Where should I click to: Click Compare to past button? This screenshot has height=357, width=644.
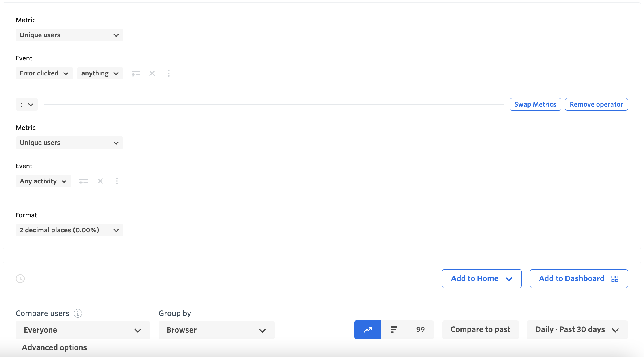click(x=480, y=330)
